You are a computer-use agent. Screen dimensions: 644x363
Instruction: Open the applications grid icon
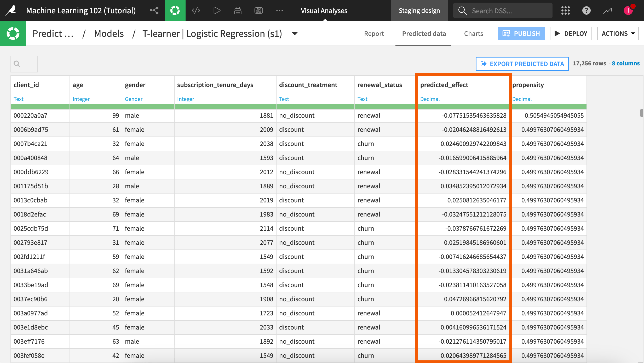click(565, 10)
